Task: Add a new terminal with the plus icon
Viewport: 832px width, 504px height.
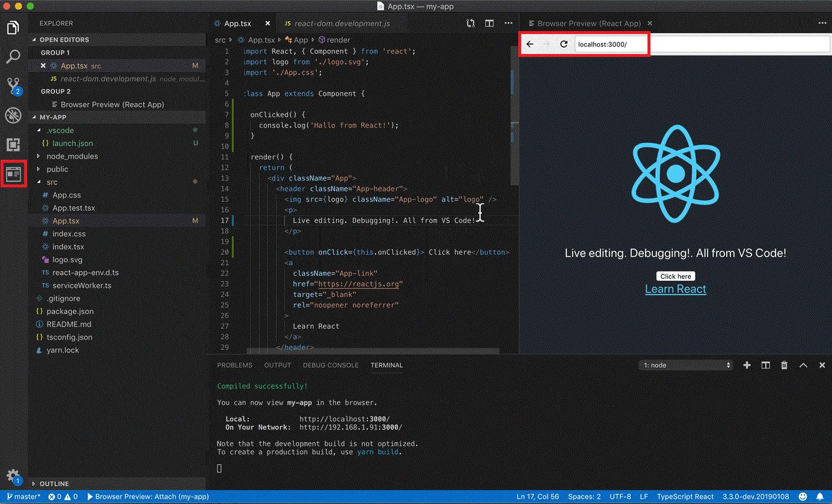Action: point(746,365)
